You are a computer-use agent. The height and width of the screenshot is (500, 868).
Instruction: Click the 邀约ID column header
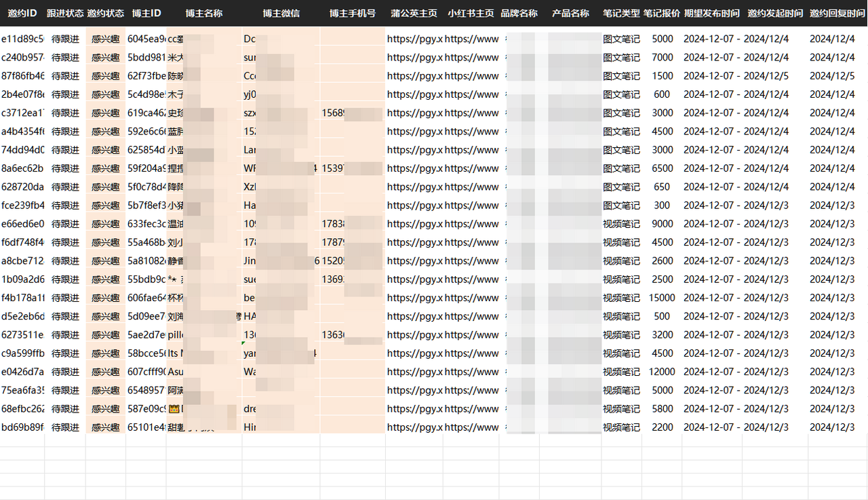coord(22,14)
